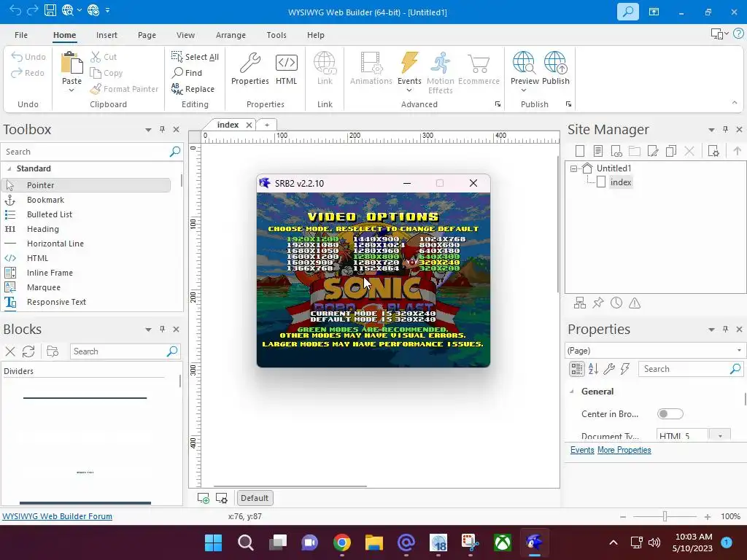Open the WYSIWYG Web Builder Forum link
Screen dimensions: 747x560
(x=57, y=516)
